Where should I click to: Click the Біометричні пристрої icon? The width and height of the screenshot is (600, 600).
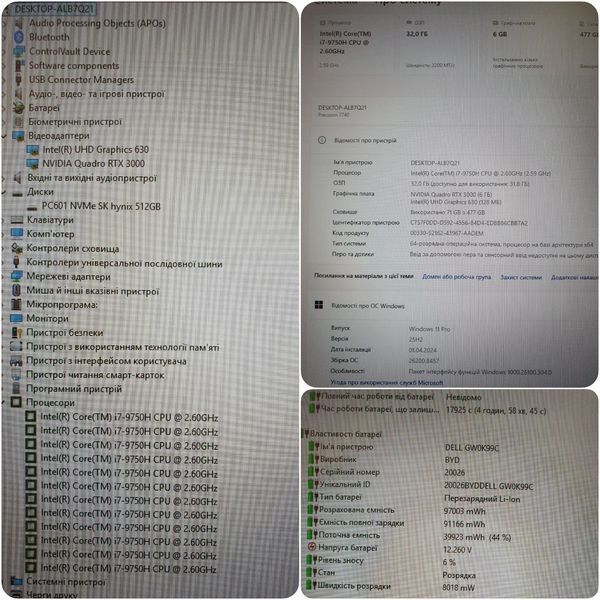(x=18, y=122)
